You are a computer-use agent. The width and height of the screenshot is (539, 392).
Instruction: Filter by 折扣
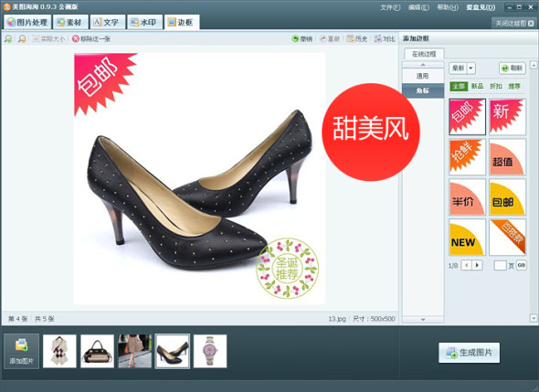tap(496, 86)
